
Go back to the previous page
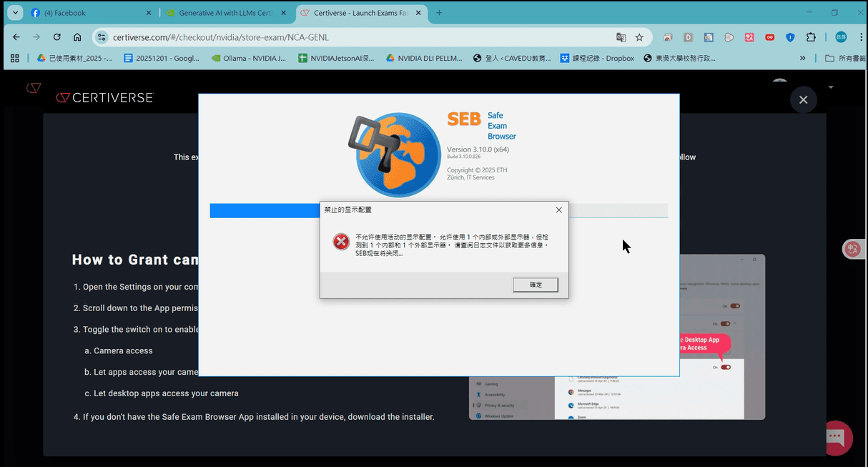16,37
